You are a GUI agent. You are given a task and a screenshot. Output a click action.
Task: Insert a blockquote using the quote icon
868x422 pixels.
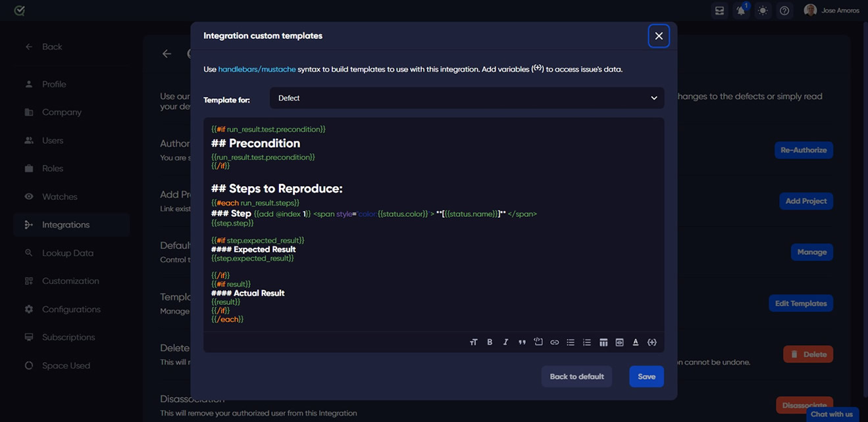click(522, 342)
